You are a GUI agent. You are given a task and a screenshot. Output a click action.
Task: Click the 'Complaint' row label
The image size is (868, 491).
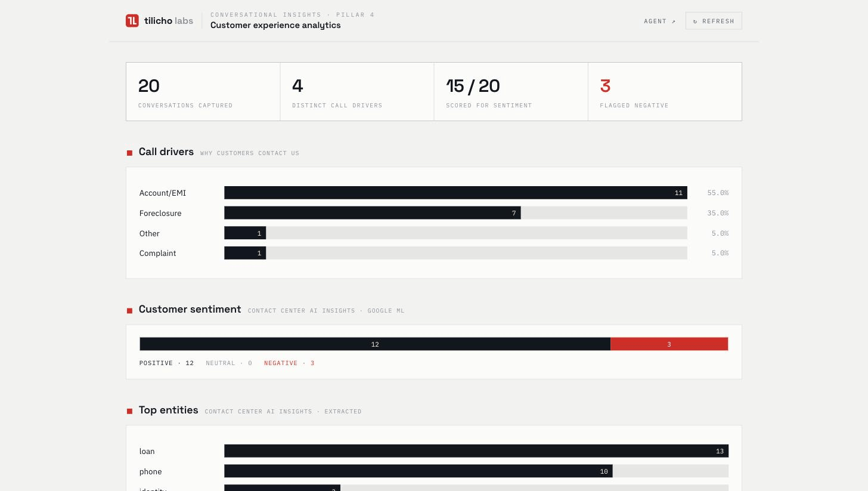(158, 253)
